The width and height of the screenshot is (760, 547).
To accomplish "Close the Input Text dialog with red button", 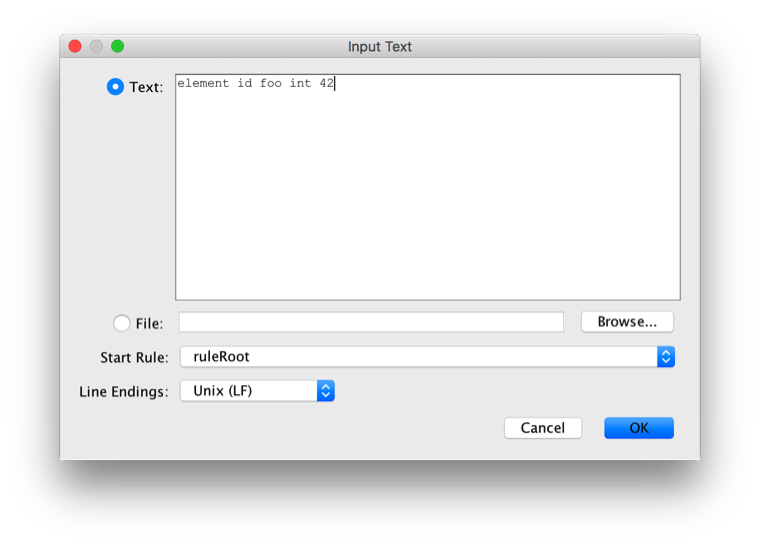I will (x=75, y=46).
